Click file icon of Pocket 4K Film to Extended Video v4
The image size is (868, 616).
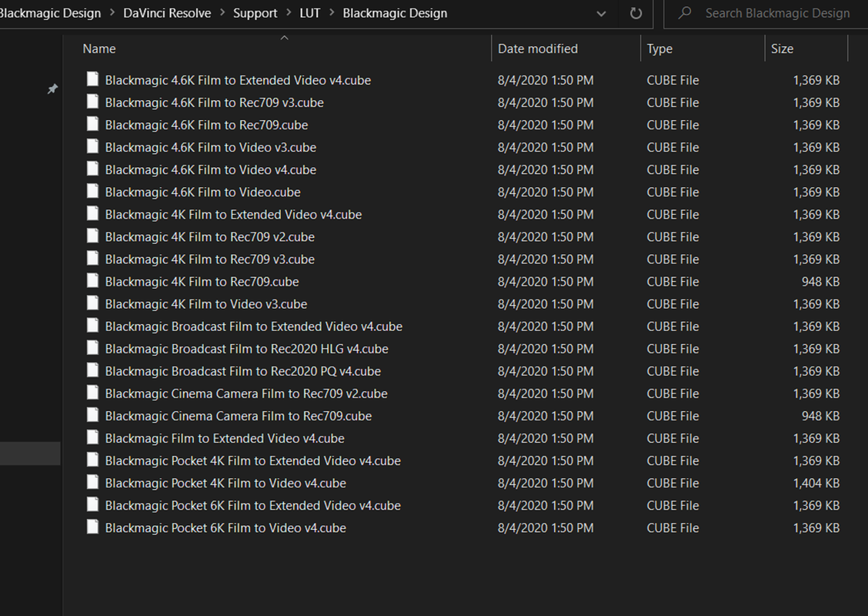point(92,460)
